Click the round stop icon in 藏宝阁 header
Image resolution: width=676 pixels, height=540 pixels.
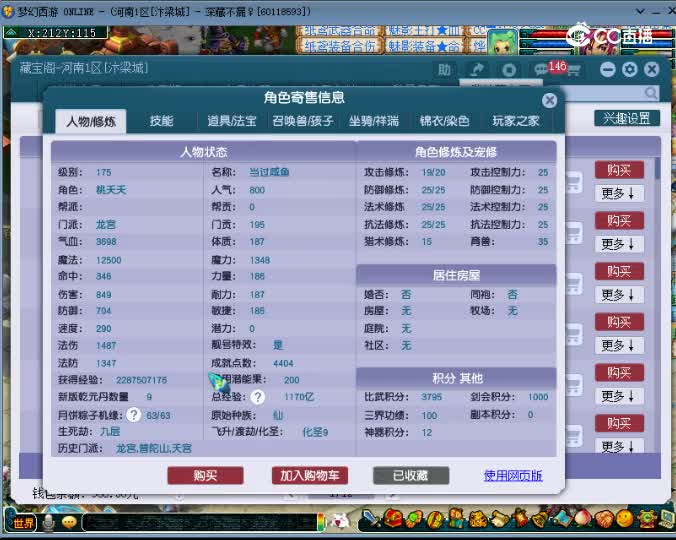(509, 70)
